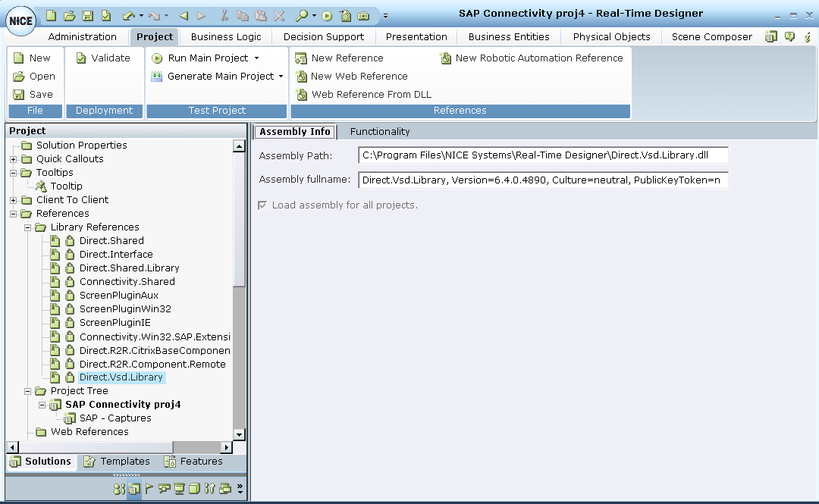
Task: Click the cube Business Entities icon in bottom strip
Action: 194,489
